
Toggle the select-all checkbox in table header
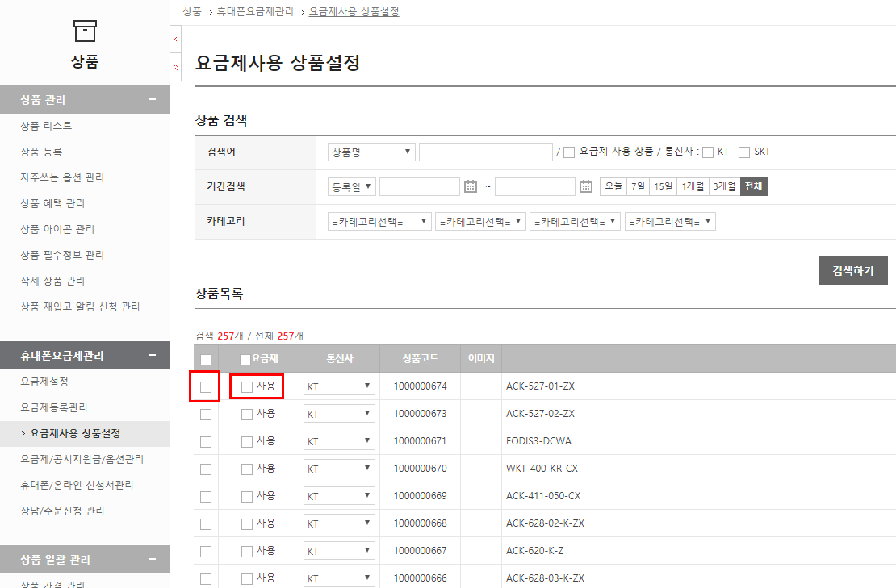[x=206, y=360]
